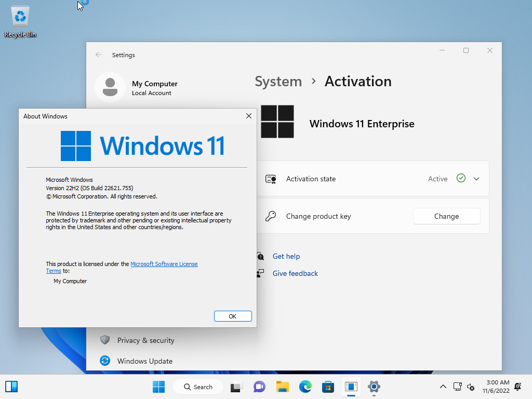
Task: Click OK in the About Windows dialog
Action: click(233, 316)
